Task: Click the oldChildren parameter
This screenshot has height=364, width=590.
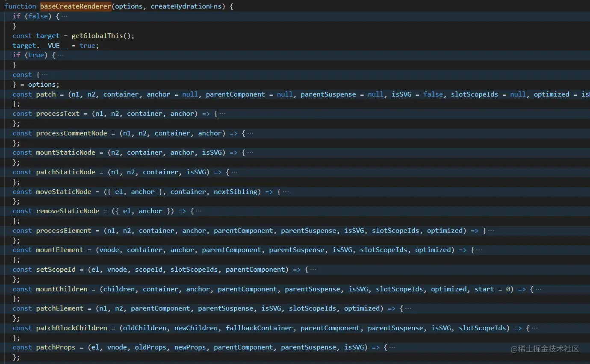Action: tap(145, 328)
